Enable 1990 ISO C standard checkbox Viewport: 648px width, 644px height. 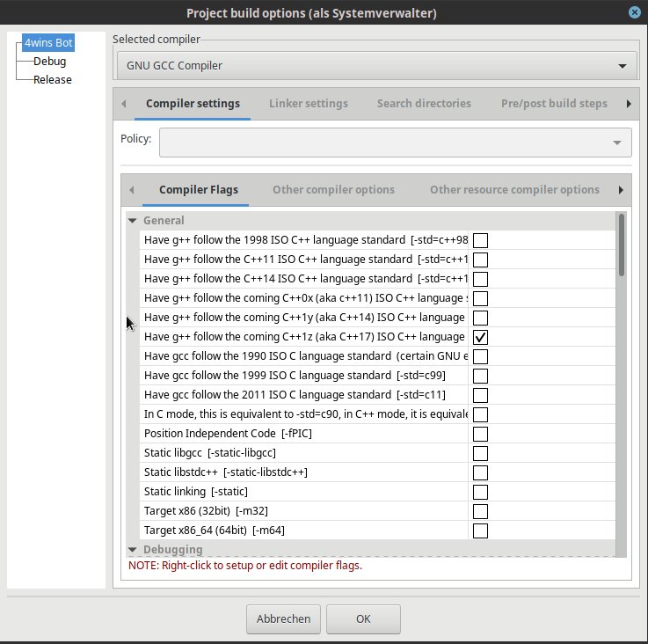[x=480, y=356]
